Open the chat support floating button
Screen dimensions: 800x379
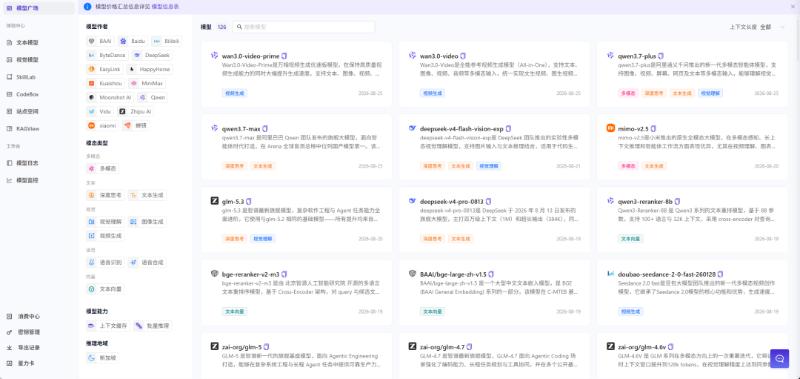point(779,359)
